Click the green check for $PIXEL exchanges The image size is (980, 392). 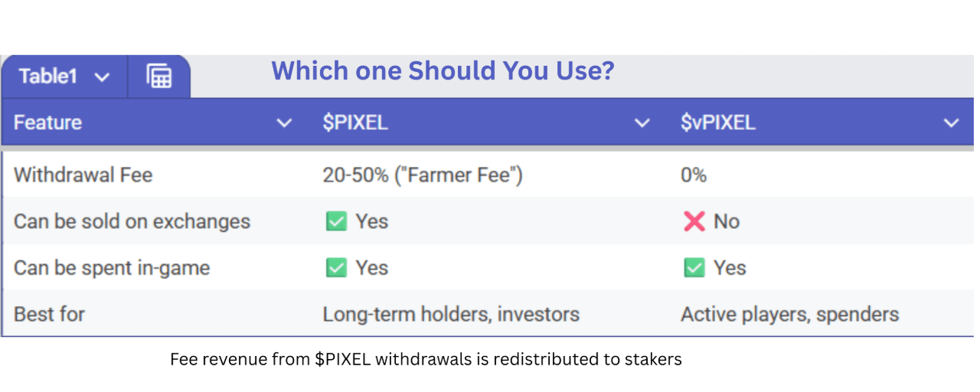[x=335, y=222]
